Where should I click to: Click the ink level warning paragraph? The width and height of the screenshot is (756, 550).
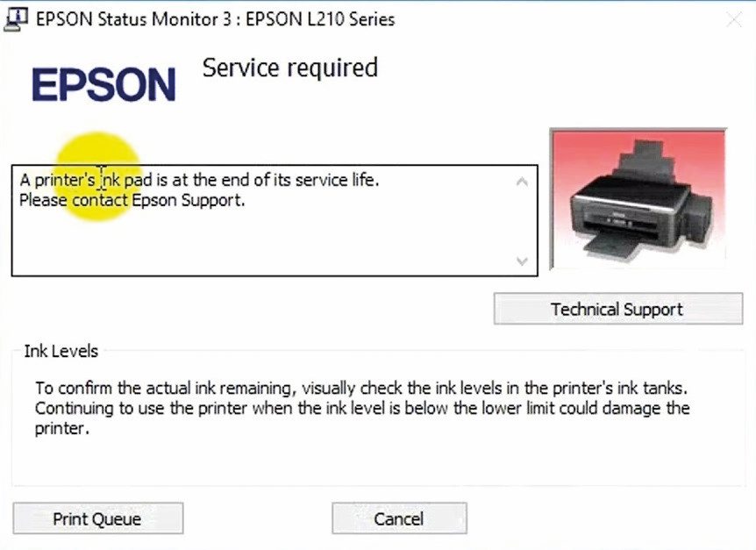(x=362, y=408)
